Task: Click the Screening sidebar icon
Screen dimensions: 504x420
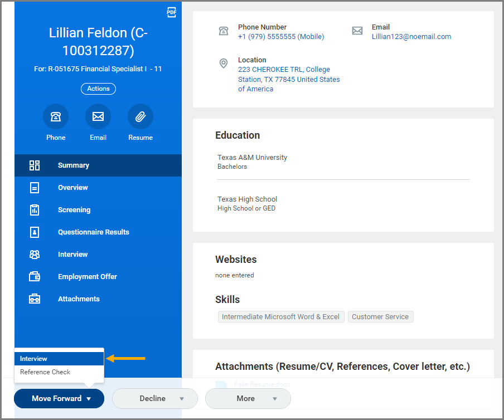Action: [x=35, y=210]
